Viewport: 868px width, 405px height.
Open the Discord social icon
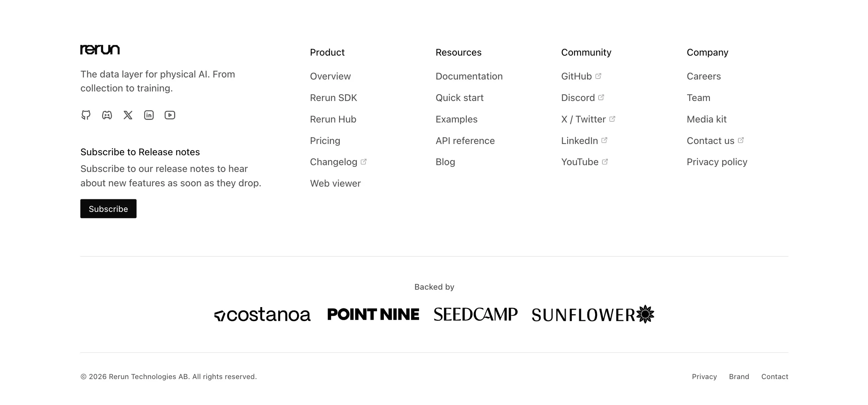(107, 115)
